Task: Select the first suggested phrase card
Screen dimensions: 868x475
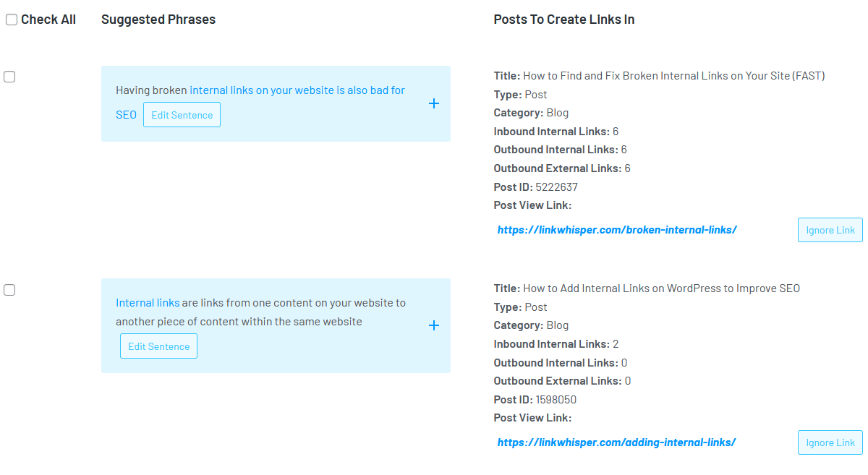Action: point(276,103)
